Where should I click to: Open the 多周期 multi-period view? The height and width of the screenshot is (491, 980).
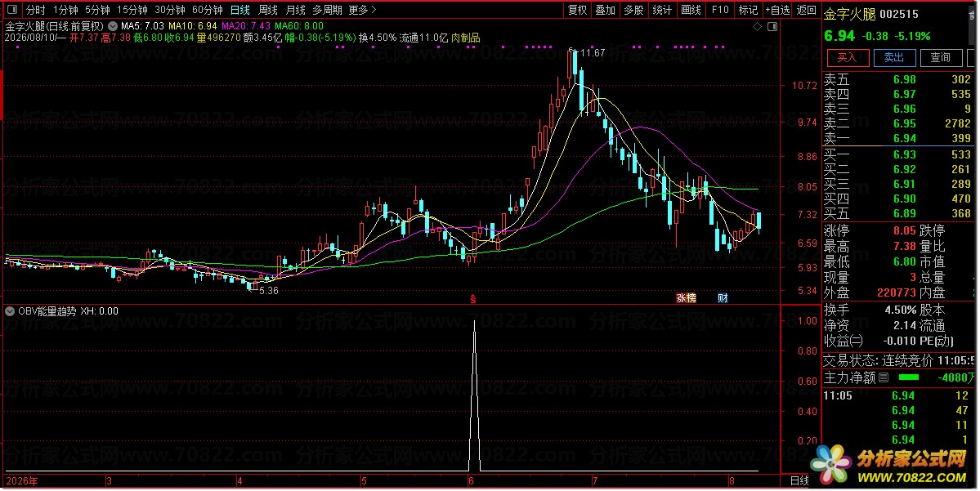327,10
